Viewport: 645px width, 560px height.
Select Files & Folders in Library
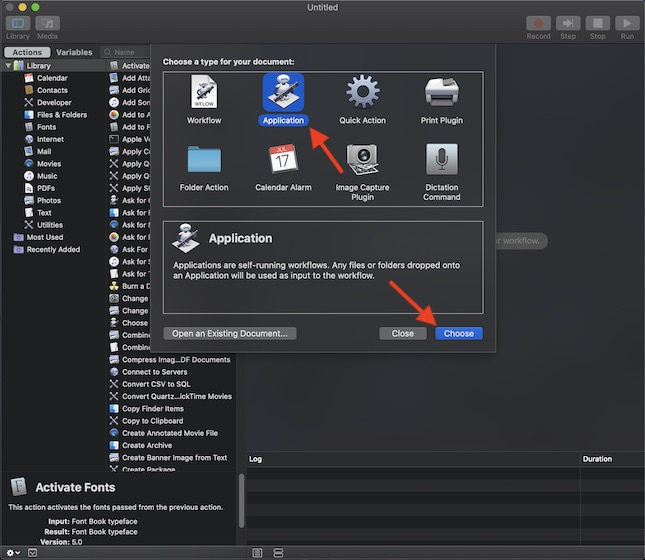[61, 115]
